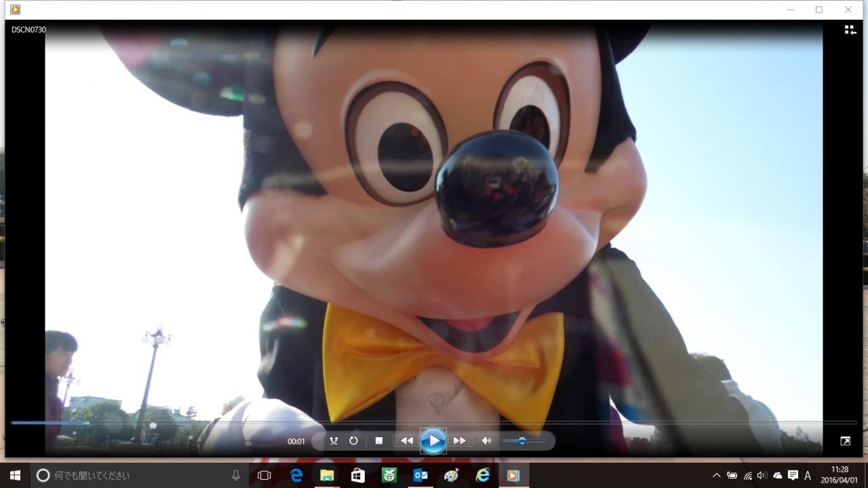The image size is (868, 488).
Task: Open Task View on the taskbar
Action: [x=264, y=476]
